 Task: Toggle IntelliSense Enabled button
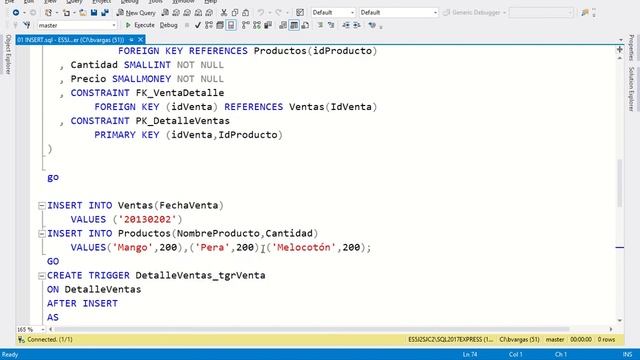pyautogui.click(x=231, y=25)
